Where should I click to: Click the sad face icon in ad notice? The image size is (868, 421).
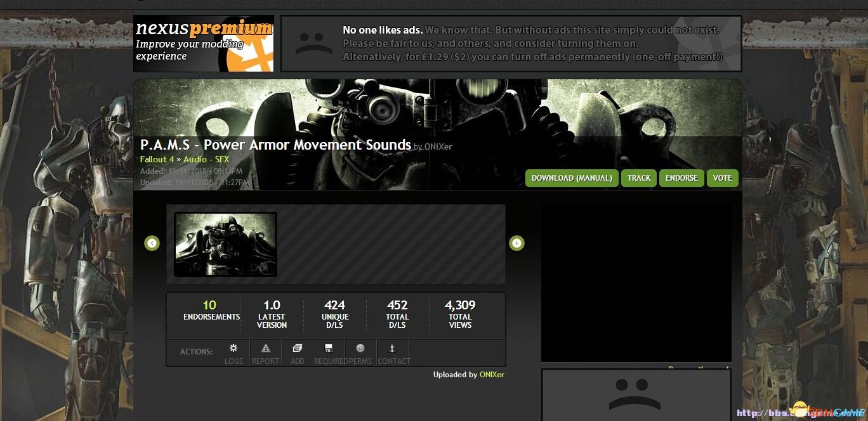[x=314, y=42]
